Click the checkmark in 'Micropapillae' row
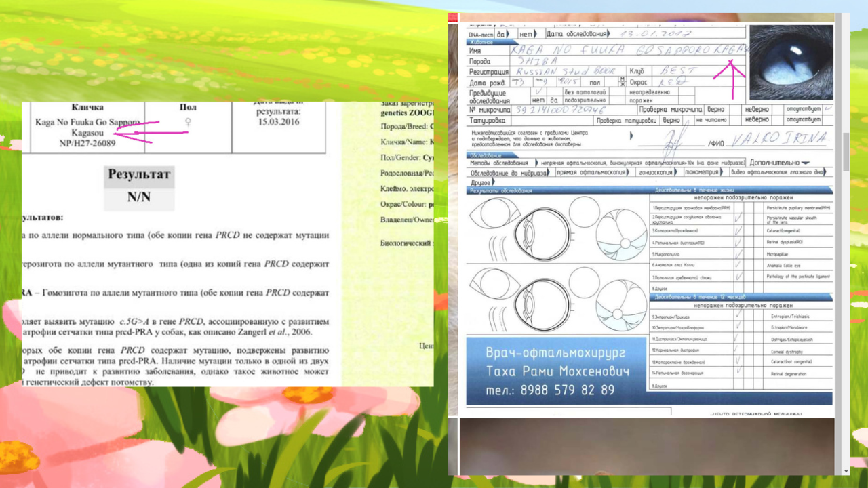868x488 pixels. tap(738, 253)
